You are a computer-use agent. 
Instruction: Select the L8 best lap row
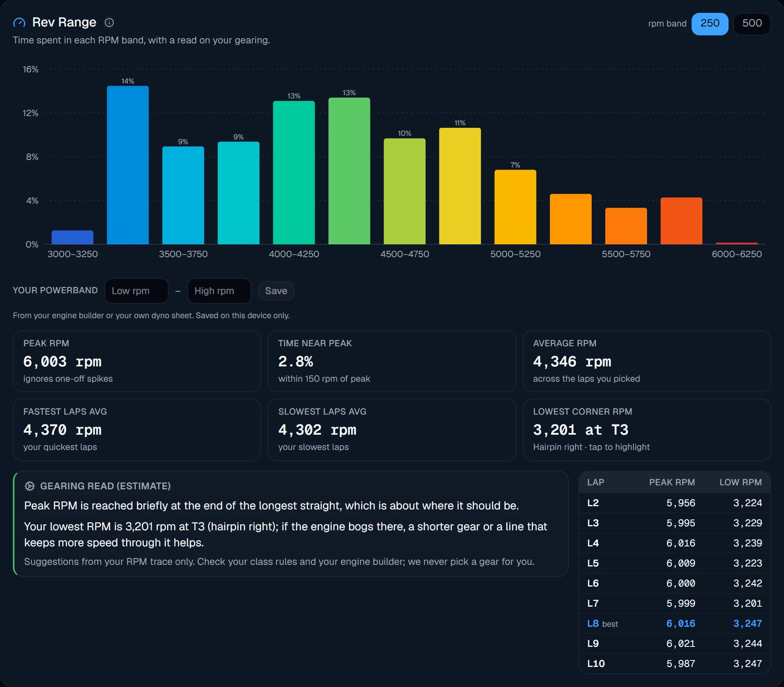pyautogui.click(x=674, y=624)
